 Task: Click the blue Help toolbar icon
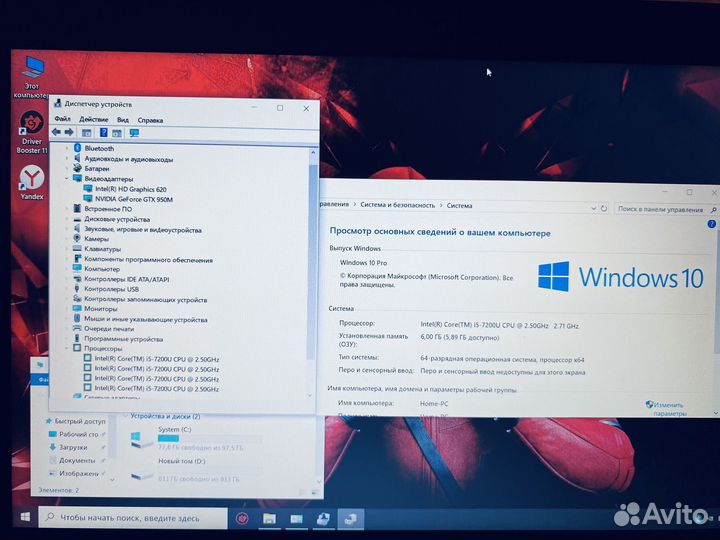coord(104,133)
